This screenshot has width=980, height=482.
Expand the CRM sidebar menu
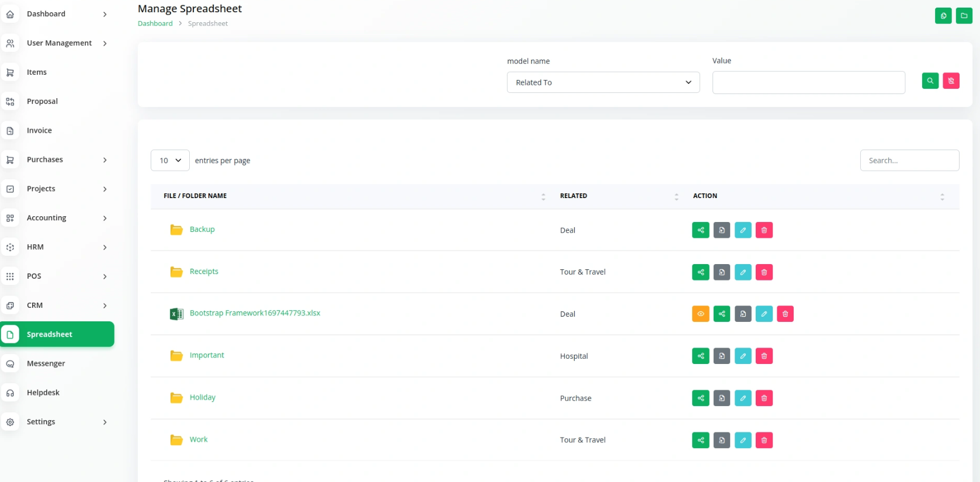coord(57,306)
